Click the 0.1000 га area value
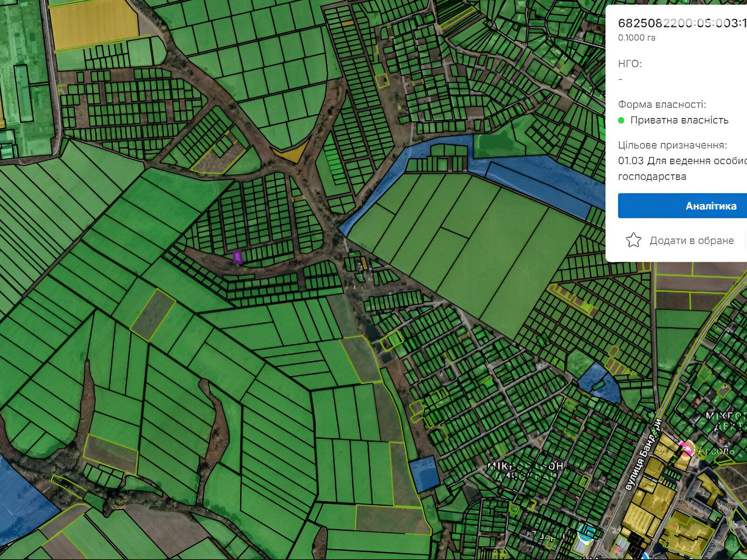The height and width of the screenshot is (560, 747). (x=636, y=38)
